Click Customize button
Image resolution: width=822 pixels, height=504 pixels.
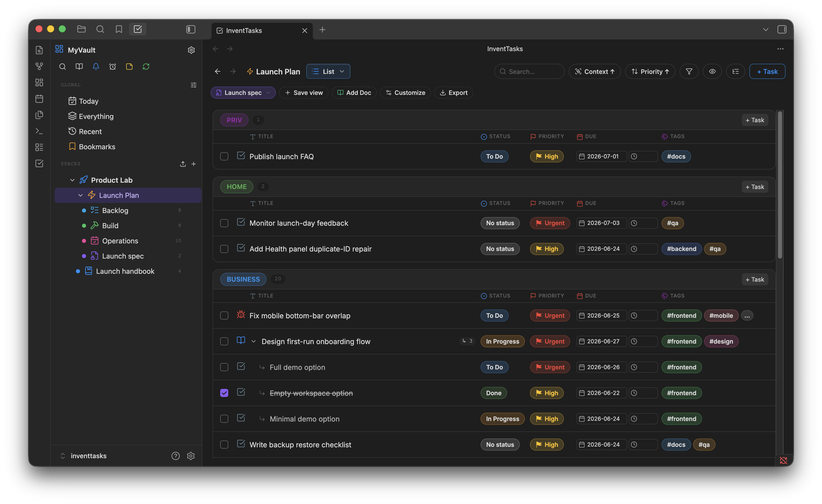405,93
